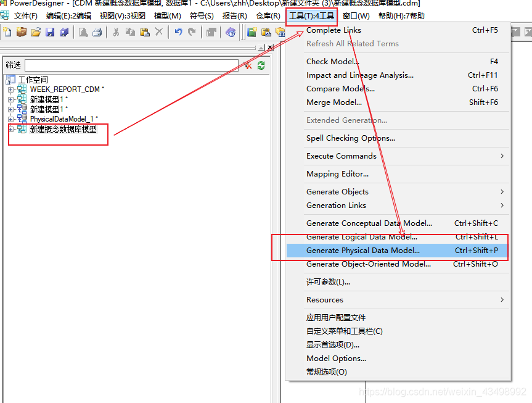The width and height of the screenshot is (532, 403).
Task: Expand the PhysicalDataModel_1 node
Action: tap(10, 119)
